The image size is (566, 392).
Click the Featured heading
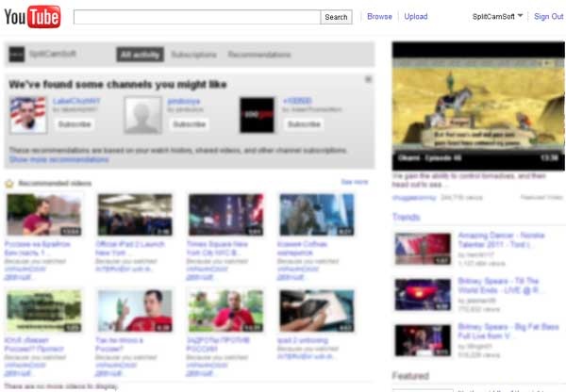pos(410,376)
